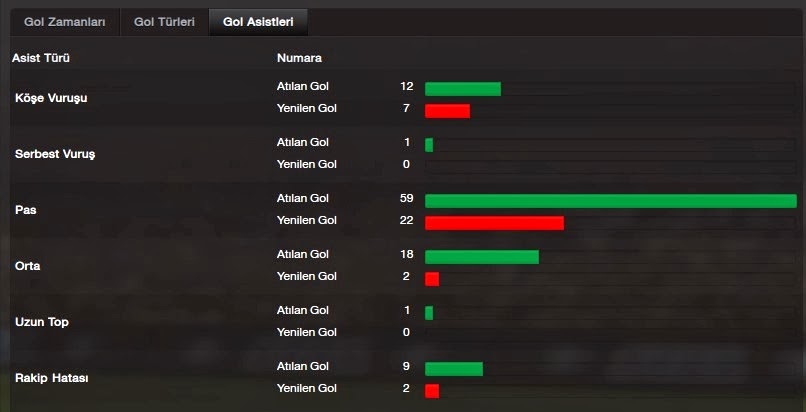Click the Asist Türü column header

(41, 58)
